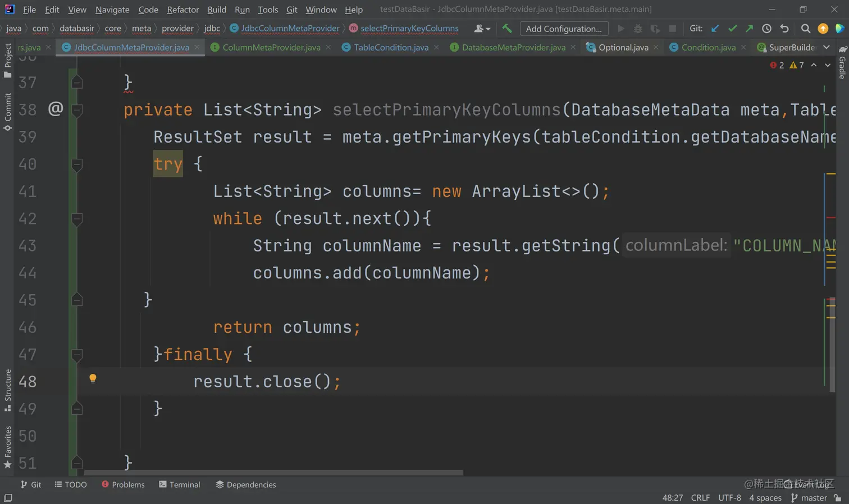The width and height of the screenshot is (849, 504).
Task: Switch to the Optional.java tab
Action: (623, 47)
